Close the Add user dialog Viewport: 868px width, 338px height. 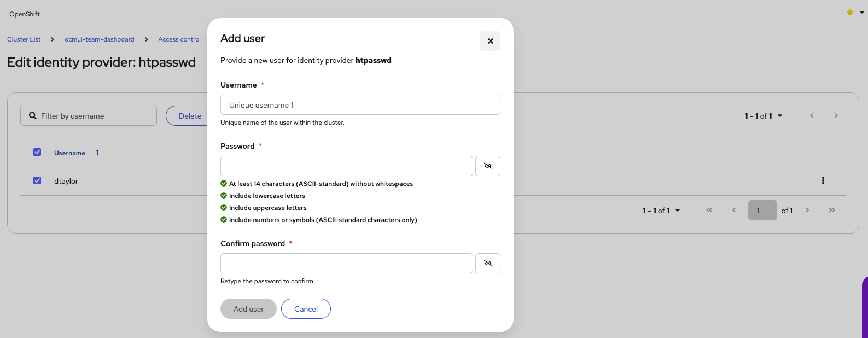click(490, 41)
